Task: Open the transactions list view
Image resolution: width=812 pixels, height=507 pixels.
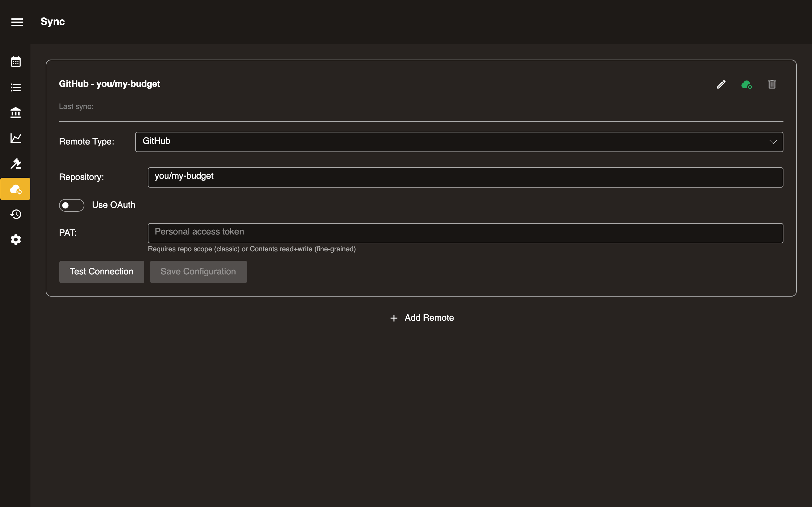Action: click(16, 87)
